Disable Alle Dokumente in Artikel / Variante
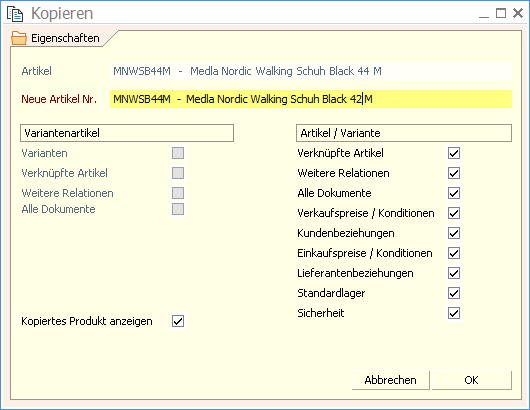 click(x=454, y=193)
